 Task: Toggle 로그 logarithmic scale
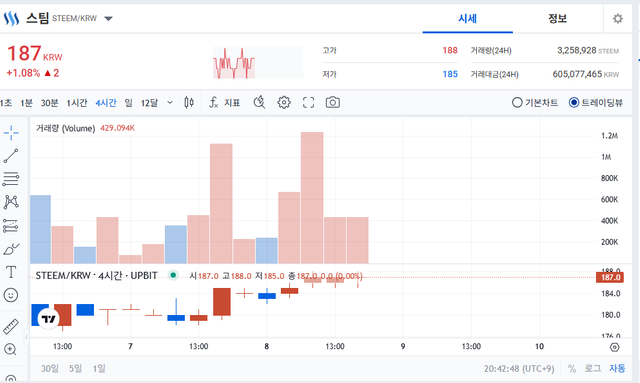pyautogui.click(x=593, y=368)
